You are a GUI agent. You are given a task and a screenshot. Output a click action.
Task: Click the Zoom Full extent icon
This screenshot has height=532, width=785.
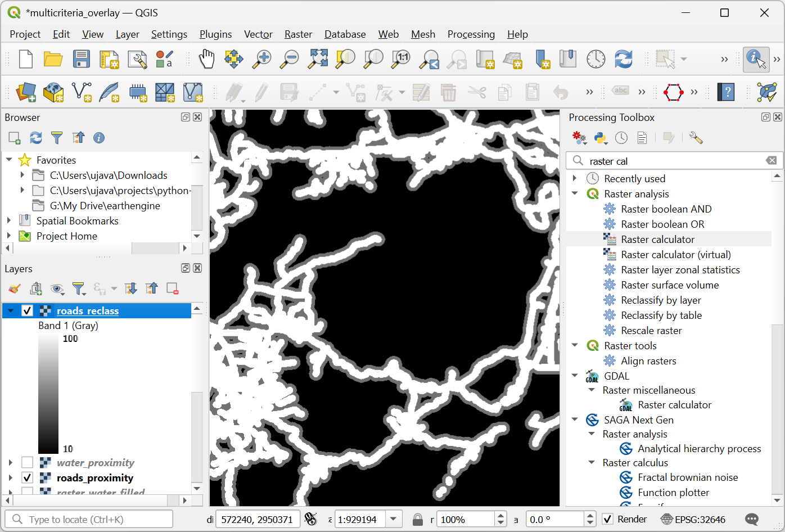(x=318, y=59)
